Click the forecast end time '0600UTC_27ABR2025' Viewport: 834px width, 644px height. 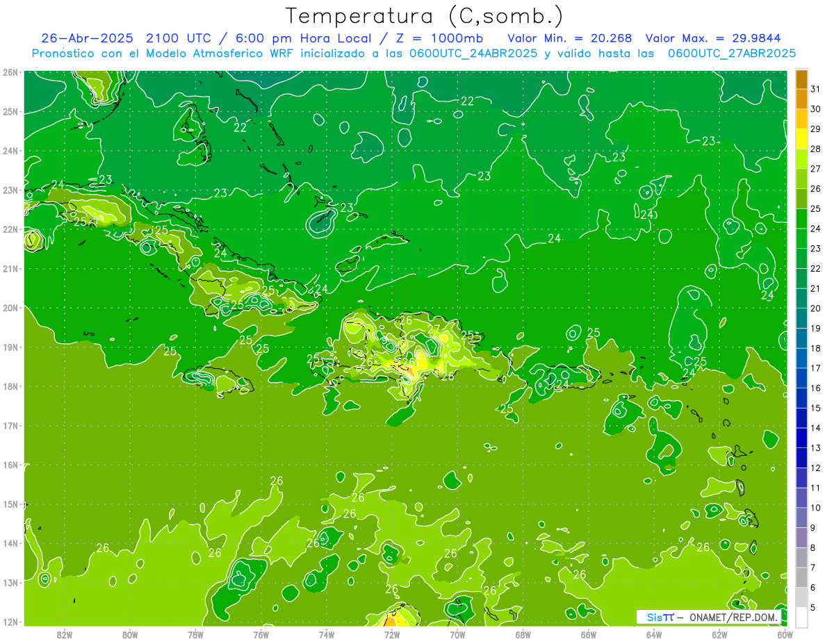coord(732,53)
